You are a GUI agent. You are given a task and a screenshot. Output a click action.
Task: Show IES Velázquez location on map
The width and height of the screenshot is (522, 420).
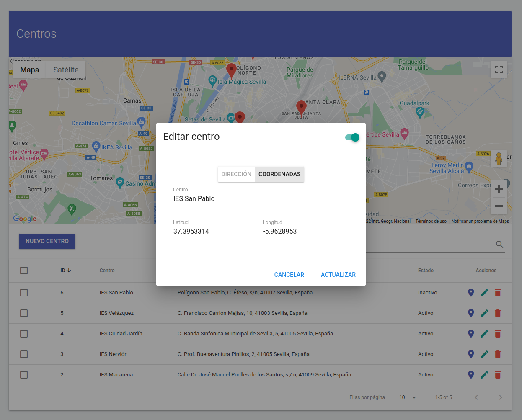[x=471, y=313]
